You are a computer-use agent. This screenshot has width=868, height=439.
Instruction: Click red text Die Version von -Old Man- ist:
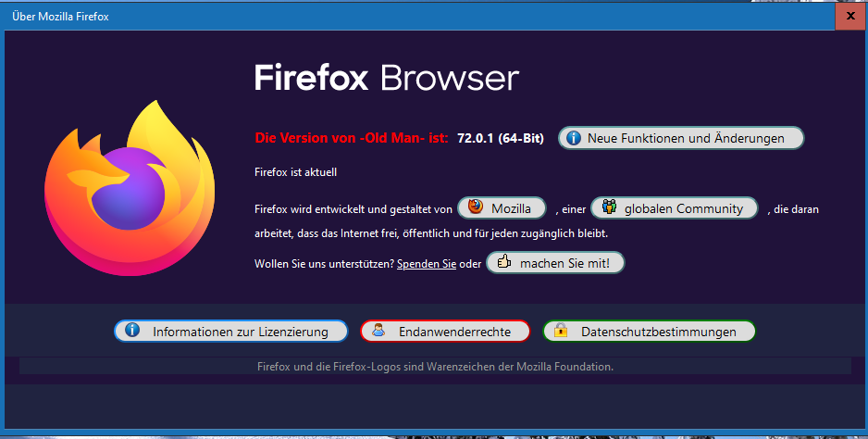tap(352, 138)
